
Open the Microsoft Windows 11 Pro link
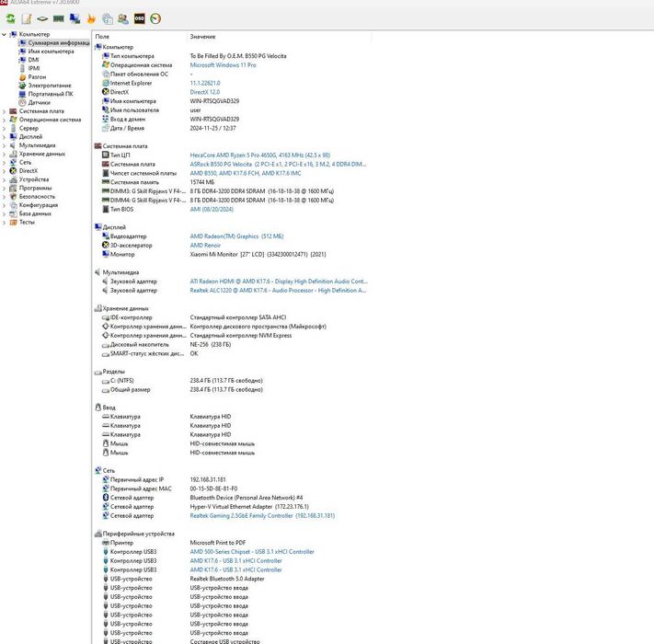click(x=224, y=65)
